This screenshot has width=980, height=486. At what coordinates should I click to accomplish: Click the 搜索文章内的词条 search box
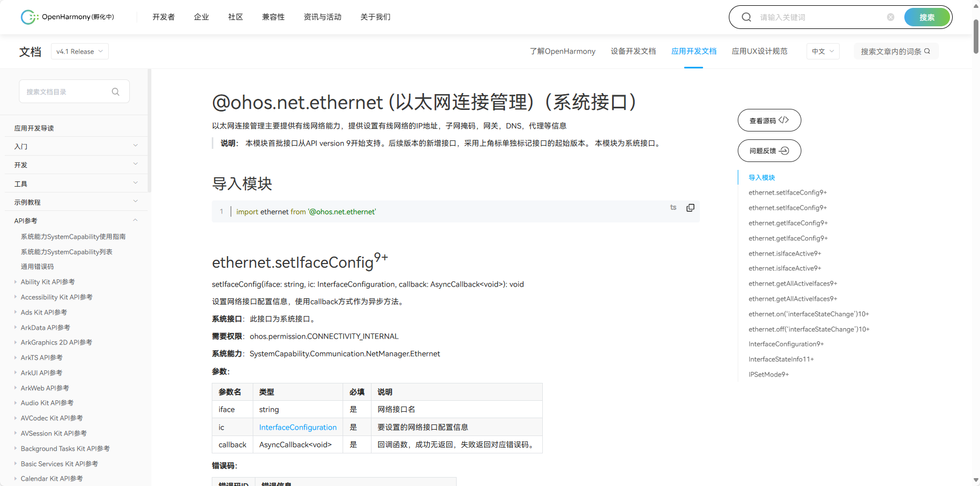click(x=896, y=51)
